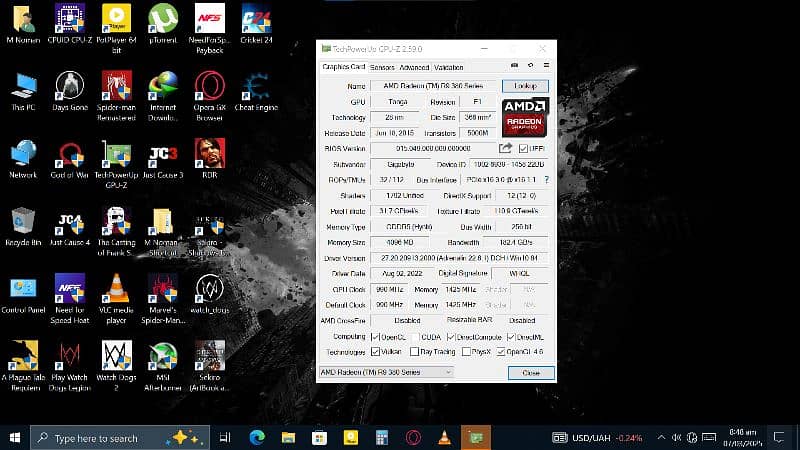Open A Plague Tale Requiem icon

23,366
